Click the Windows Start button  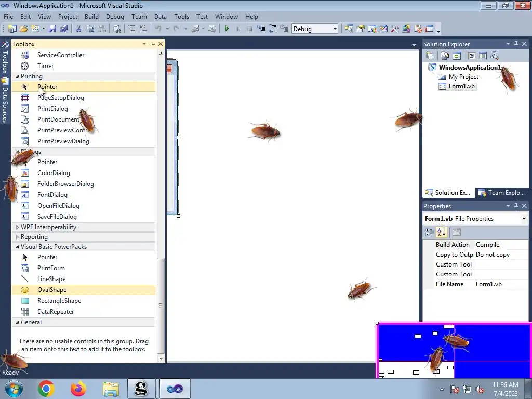(14, 389)
